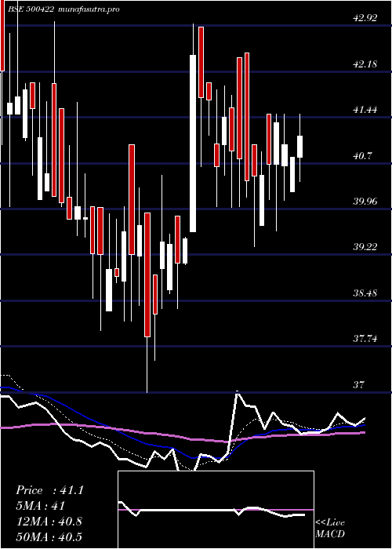This screenshot has width=392, height=549.
Task: Select the 39.22 price axis label
Action: [365, 247]
